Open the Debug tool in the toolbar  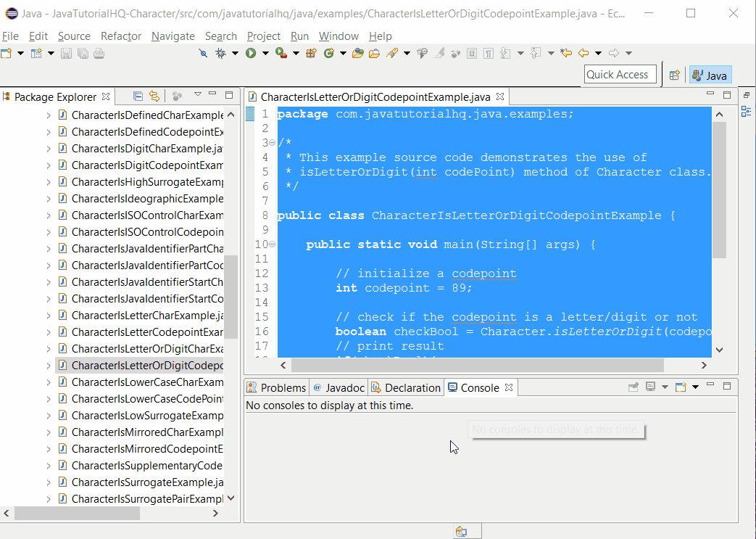tap(219, 53)
